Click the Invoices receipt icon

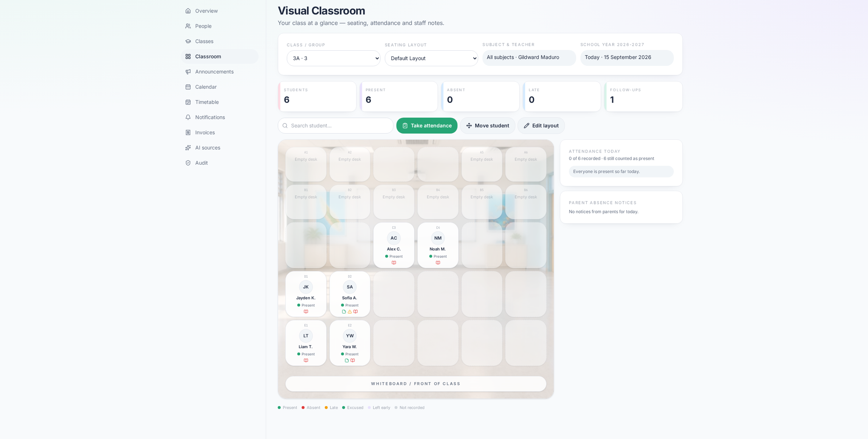[188, 132]
